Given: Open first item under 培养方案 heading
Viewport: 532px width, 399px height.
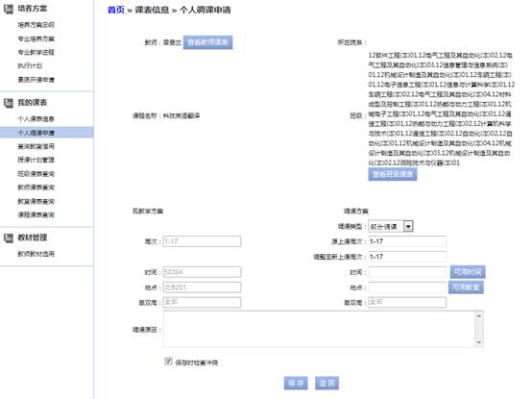Looking at the screenshot, I should coord(36,25).
